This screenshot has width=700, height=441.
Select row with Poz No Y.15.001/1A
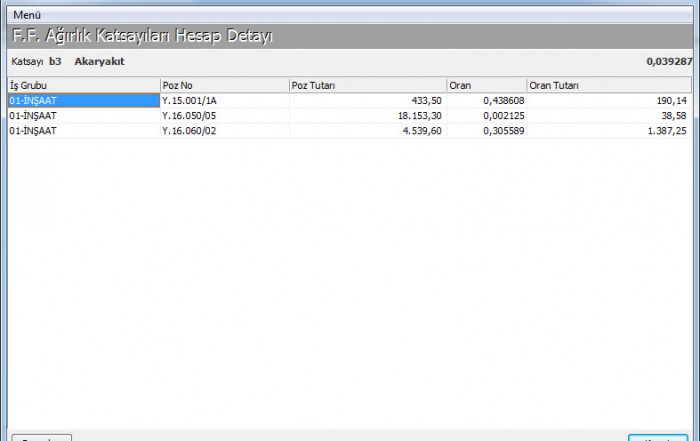tap(190, 101)
